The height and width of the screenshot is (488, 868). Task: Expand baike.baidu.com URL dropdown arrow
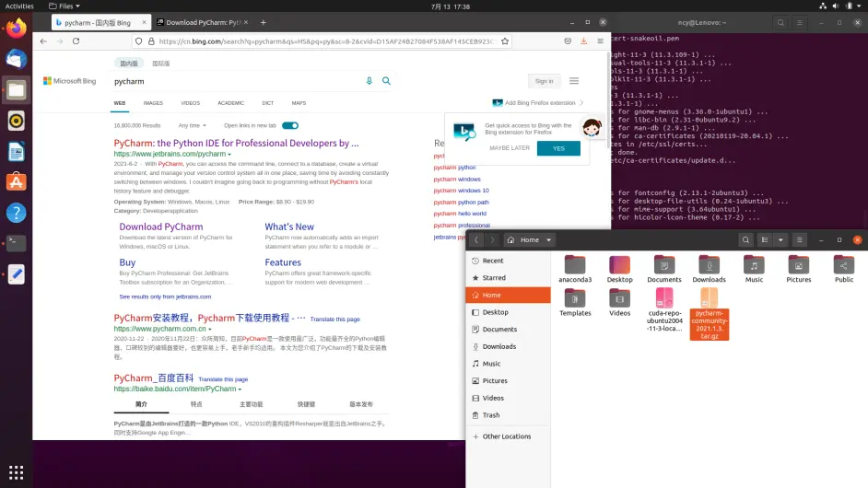(x=240, y=389)
